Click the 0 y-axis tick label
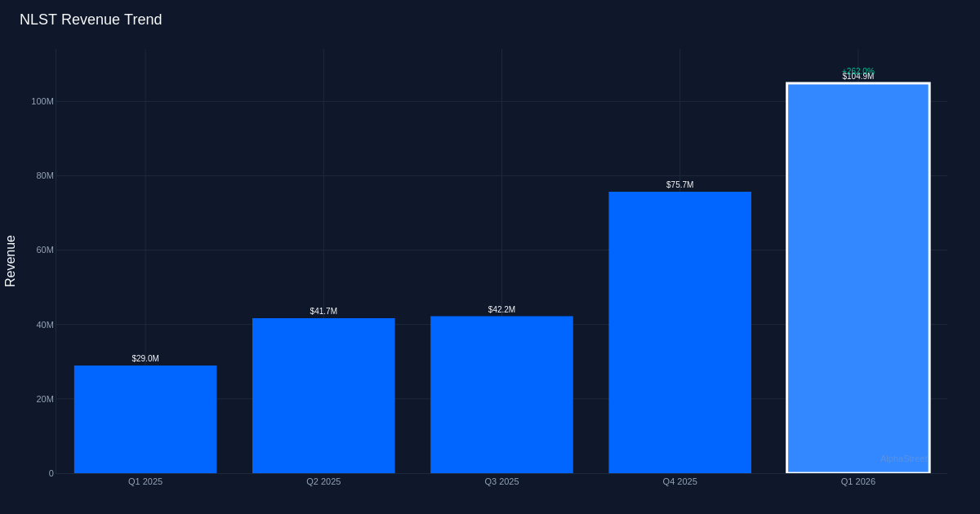Image resolution: width=980 pixels, height=514 pixels. 51,473
